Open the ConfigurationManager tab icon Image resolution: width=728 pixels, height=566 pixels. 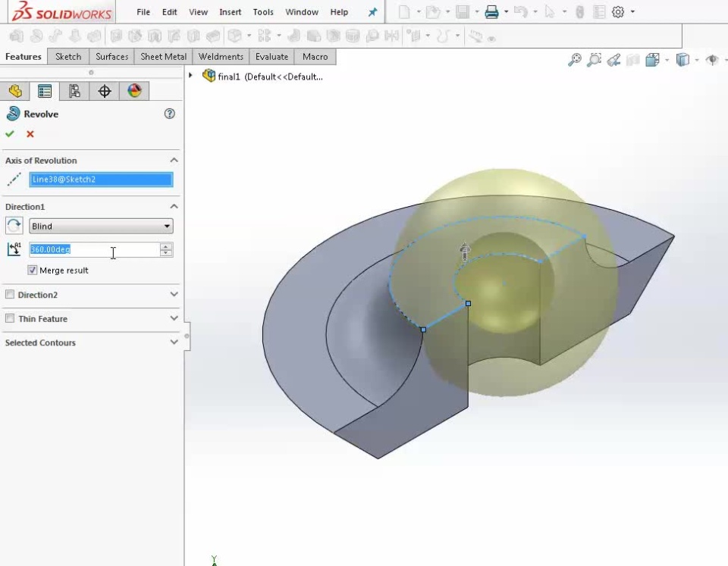74,91
